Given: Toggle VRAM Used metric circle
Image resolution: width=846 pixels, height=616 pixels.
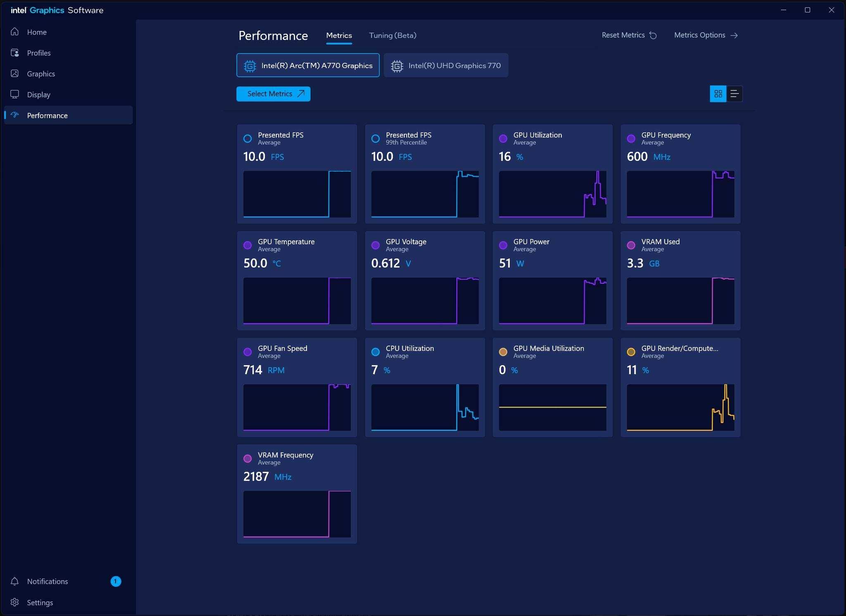Looking at the screenshot, I should (631, 245).
